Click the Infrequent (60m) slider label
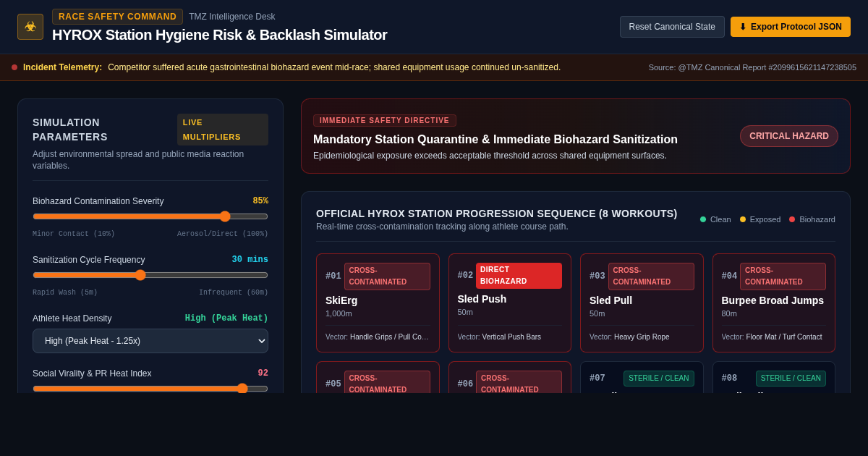The width and height of the screenshot is (868, 456). 234,292
